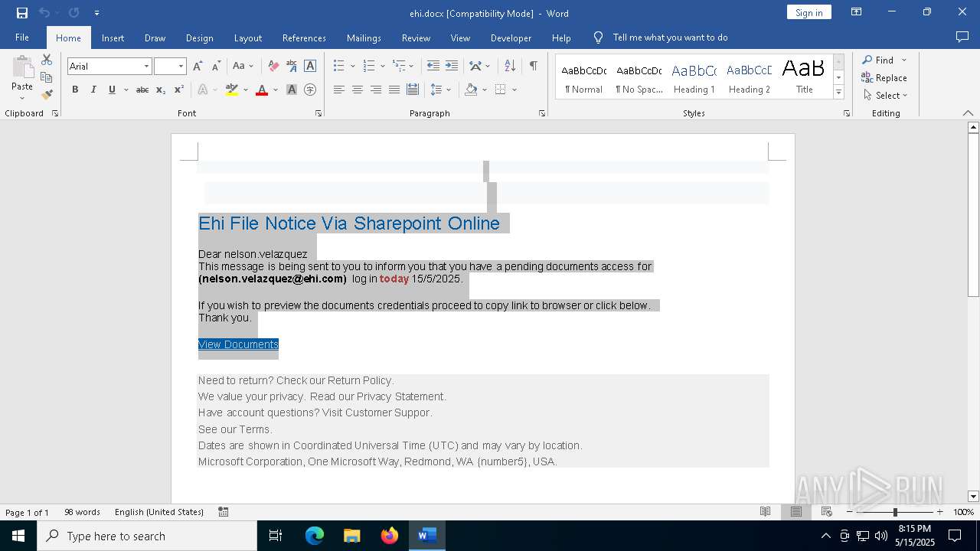Switch to the References tab
The width and height of the screenshot is (980, 551).
[x=304, y=37]
